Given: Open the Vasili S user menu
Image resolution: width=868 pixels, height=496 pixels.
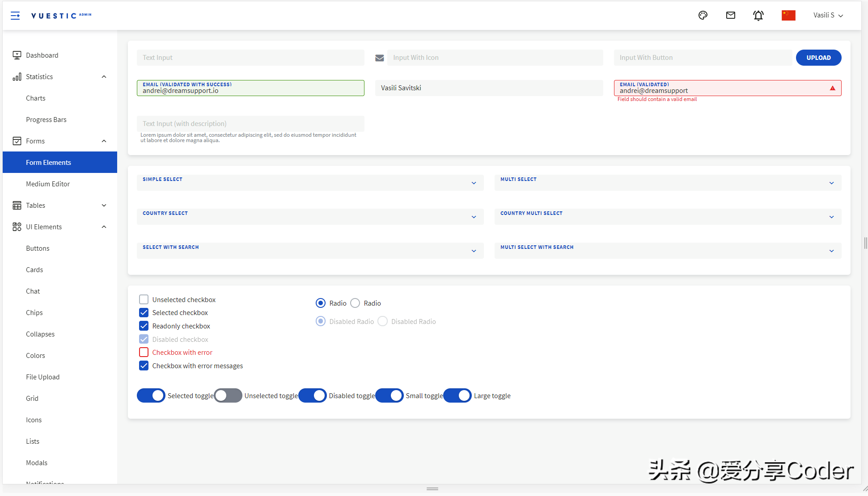Looking at the screenshot, I should (828, 16).
